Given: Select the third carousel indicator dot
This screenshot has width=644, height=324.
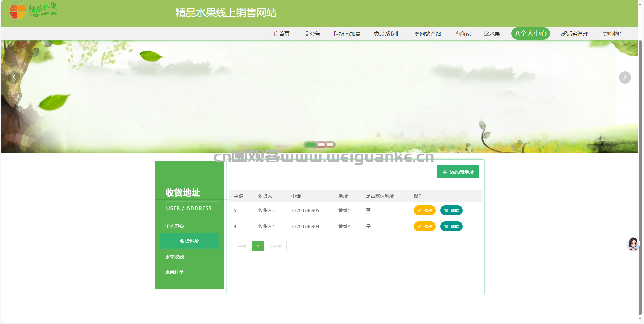Looking at the screenshot, I should tap(330, 145).
